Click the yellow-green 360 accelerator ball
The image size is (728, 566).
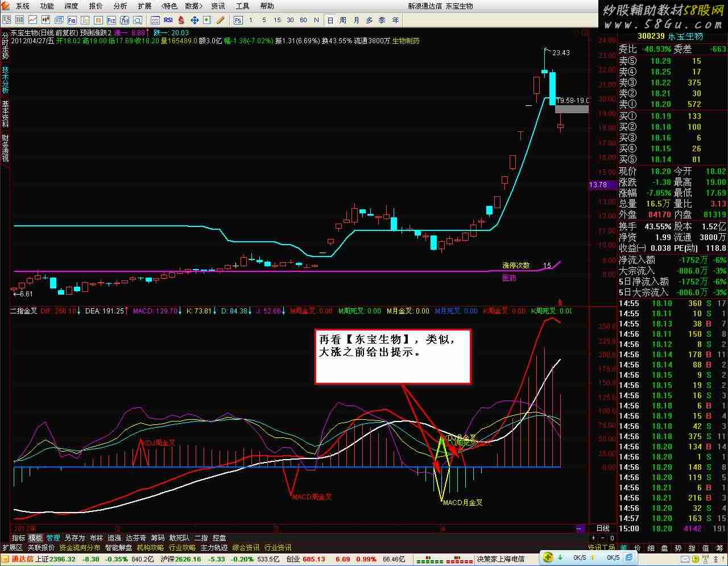click(x=549, y=557)
